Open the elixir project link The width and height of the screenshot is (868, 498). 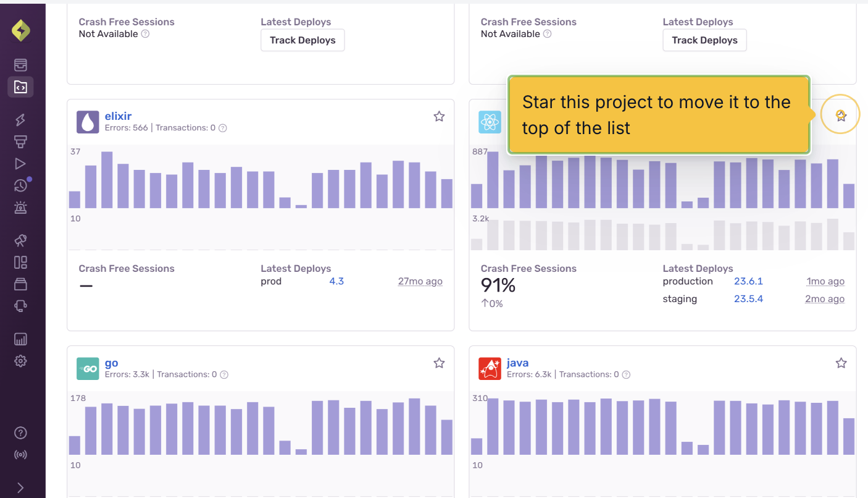pos(118,116)
